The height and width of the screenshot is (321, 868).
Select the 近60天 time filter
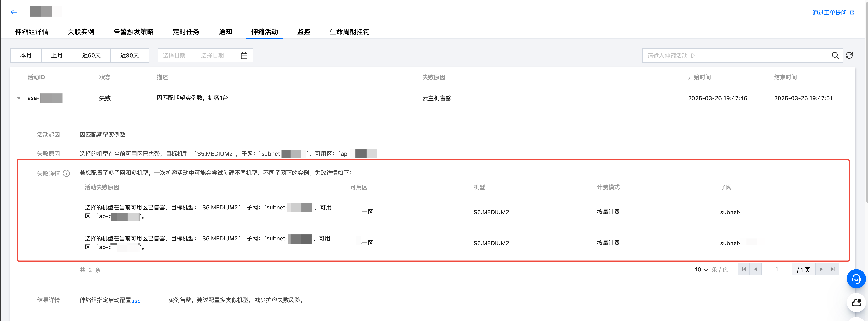pyautogui.click(x=91, y=56)
